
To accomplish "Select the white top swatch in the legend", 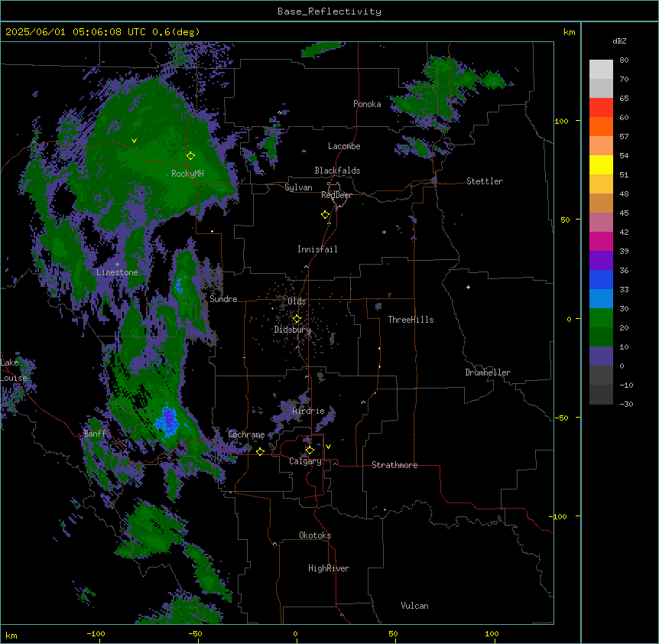I will coord(601,69).
